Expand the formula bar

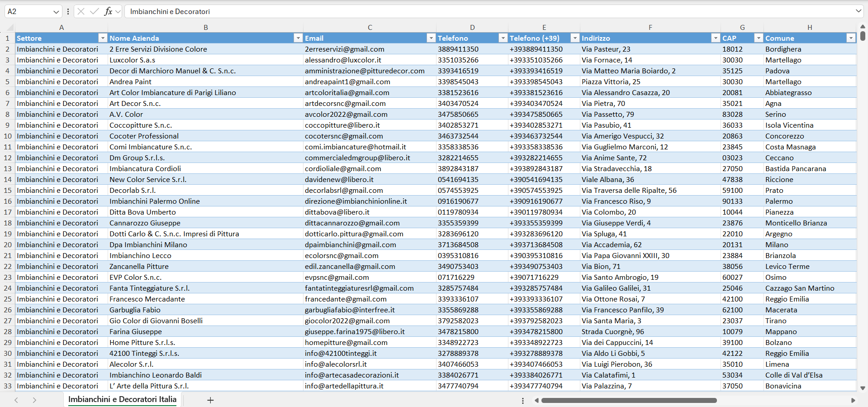tap(858, 11)
